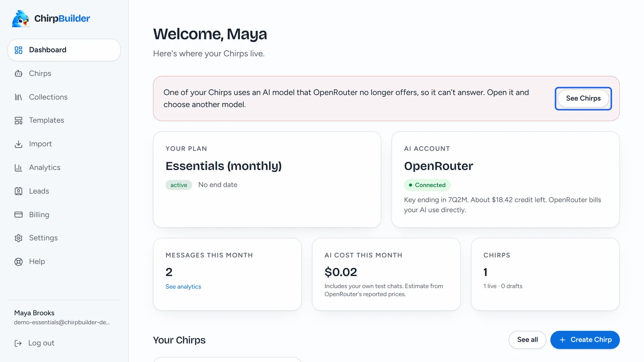The height and width of the screenshot is (362, 644).
Task: Click the 'Welcome, Maya' heading
Action: [x=210, y=34]
